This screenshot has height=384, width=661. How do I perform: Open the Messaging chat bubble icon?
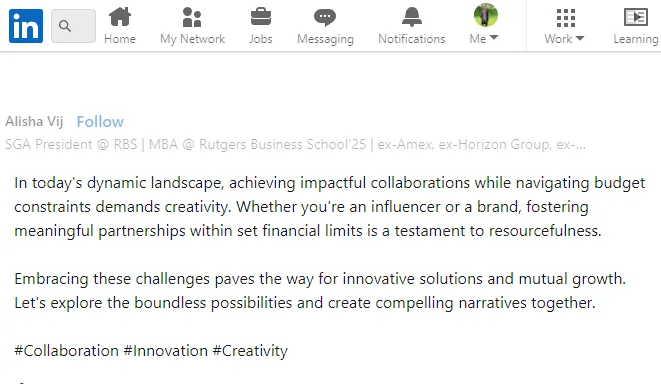(x=325, y=17)
